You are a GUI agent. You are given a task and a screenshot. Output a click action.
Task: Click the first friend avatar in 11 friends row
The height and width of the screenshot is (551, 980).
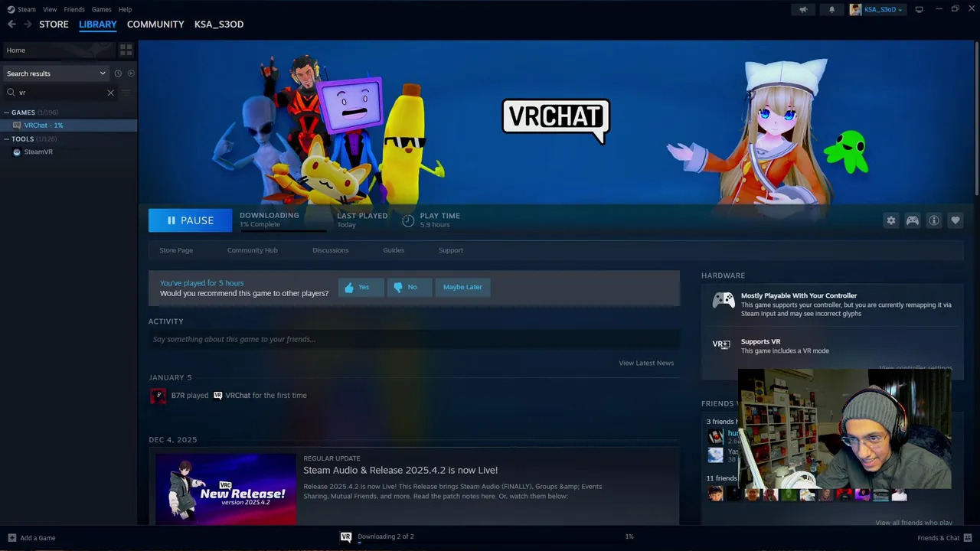pyautogui.click(x=716, y=494)
